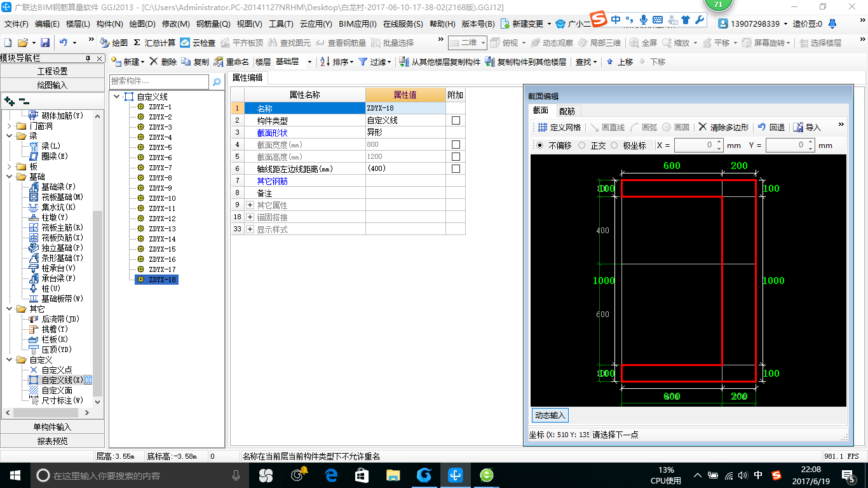Select 极坐标 radio option
868x488 pixels.
point(614,145)
